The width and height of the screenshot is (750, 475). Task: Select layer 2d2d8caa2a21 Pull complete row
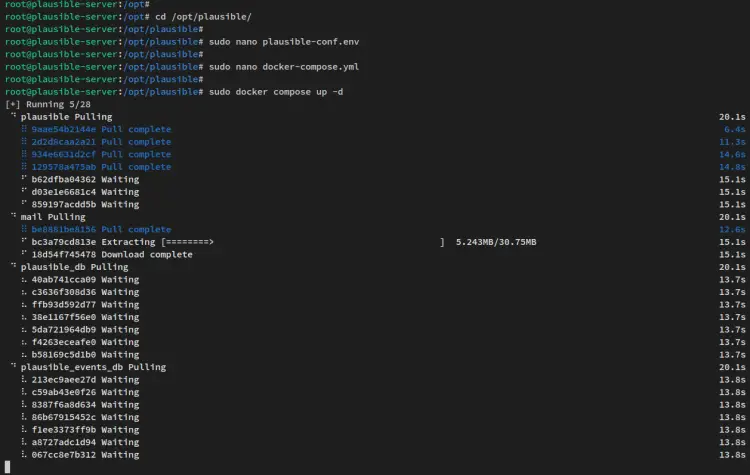(x=101, y=142)
